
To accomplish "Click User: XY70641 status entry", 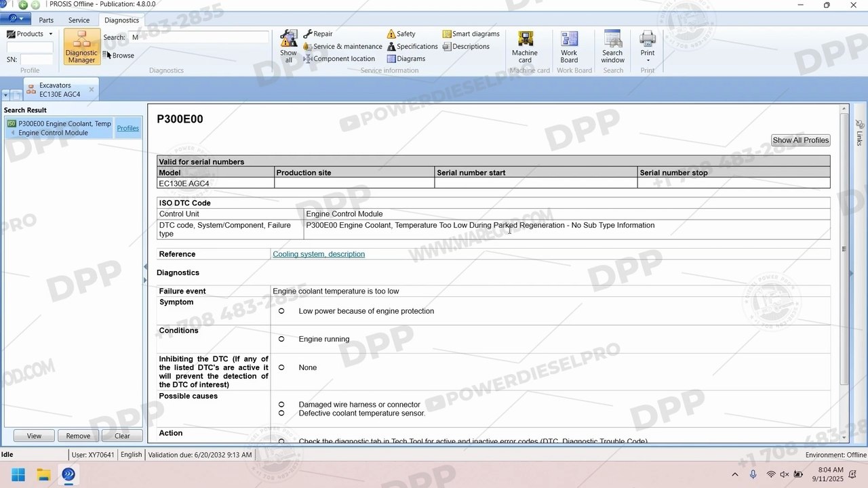I will pos(93,455).
